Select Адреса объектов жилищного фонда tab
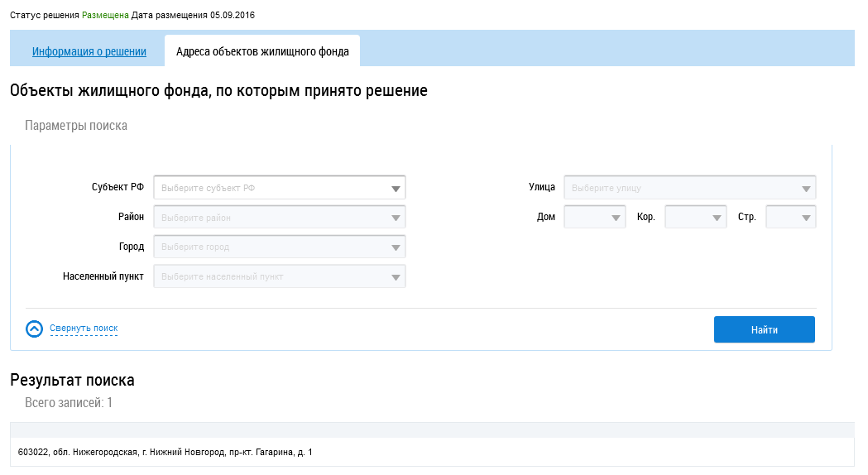 pos(262,51)
